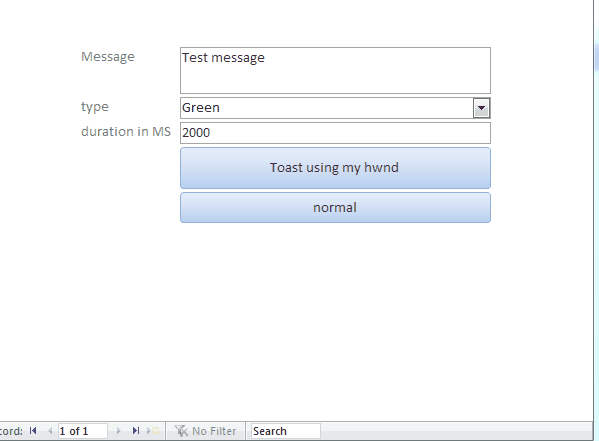Click into the Message text box

point(335,70)
